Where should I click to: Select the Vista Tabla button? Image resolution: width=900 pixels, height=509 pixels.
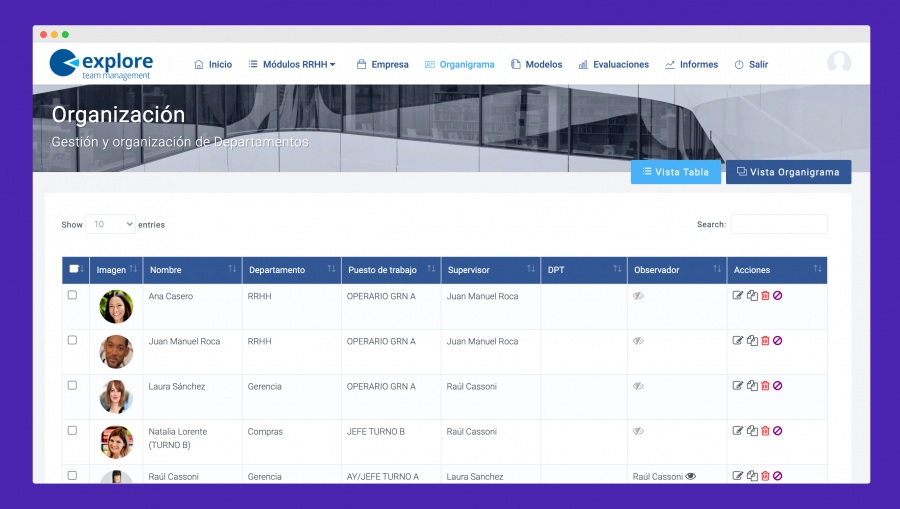pos(676,172)
